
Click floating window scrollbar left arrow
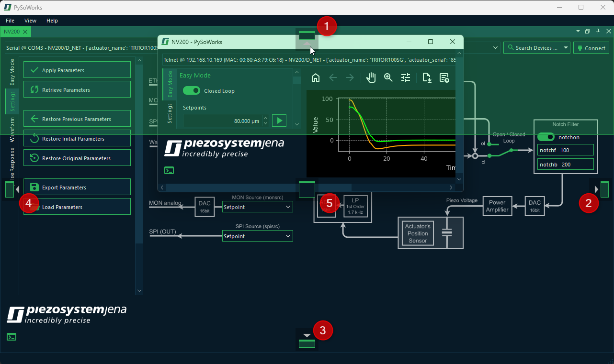[162, 188]
